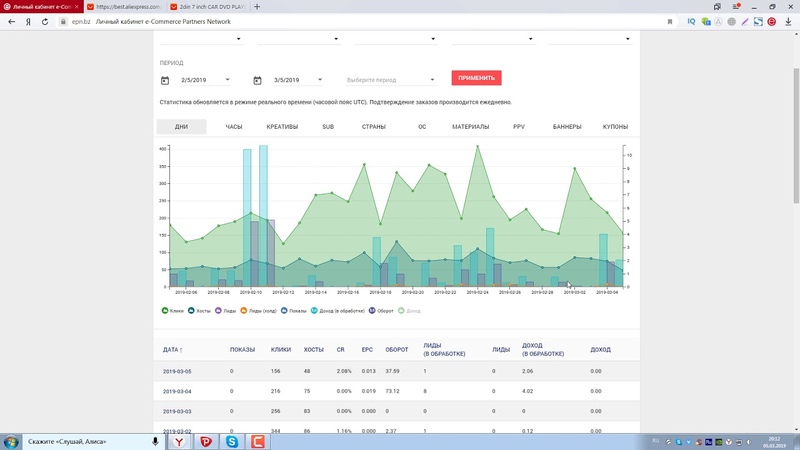
Task: Open Yandex Browser from the taskbar
Action: [x=180, y=441]
